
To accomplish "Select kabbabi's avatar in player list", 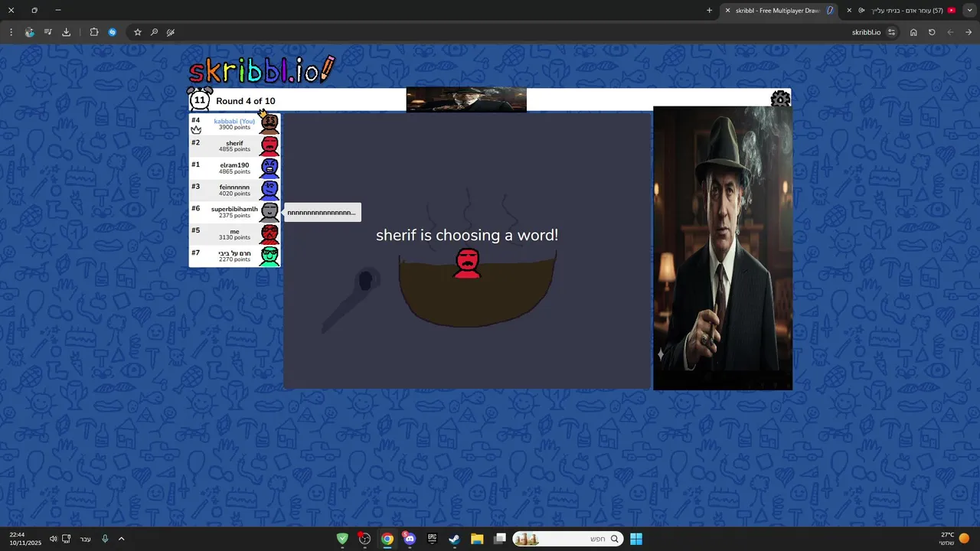I will click(x=269, y=123).
